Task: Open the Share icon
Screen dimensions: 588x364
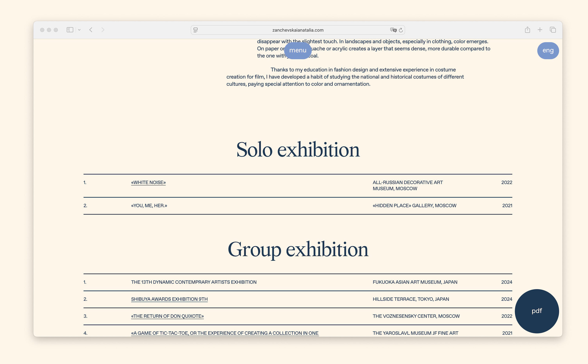Action: point(527,30)
